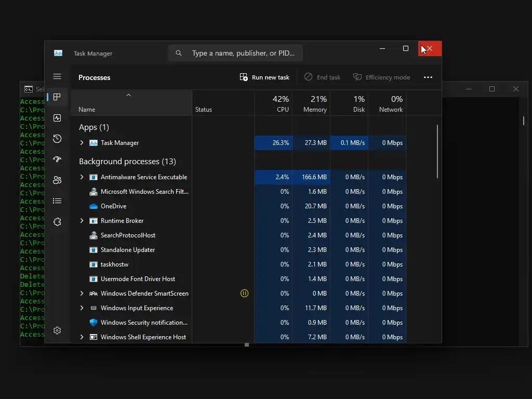
Task: Sort processes by Disk column
Action: (349, 103)
